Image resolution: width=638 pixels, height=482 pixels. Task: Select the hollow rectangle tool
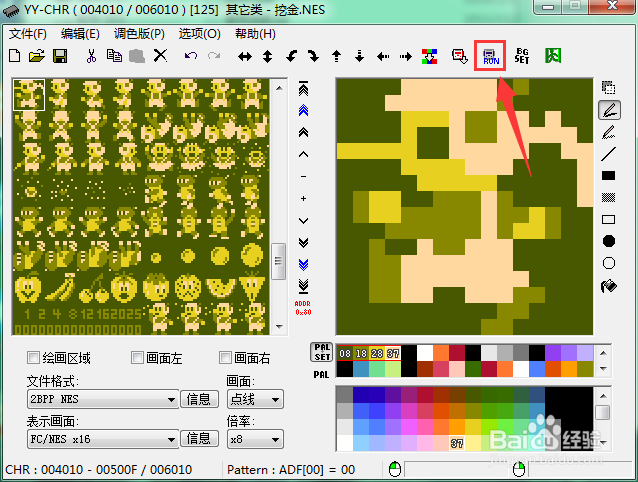tap(609, 220)
